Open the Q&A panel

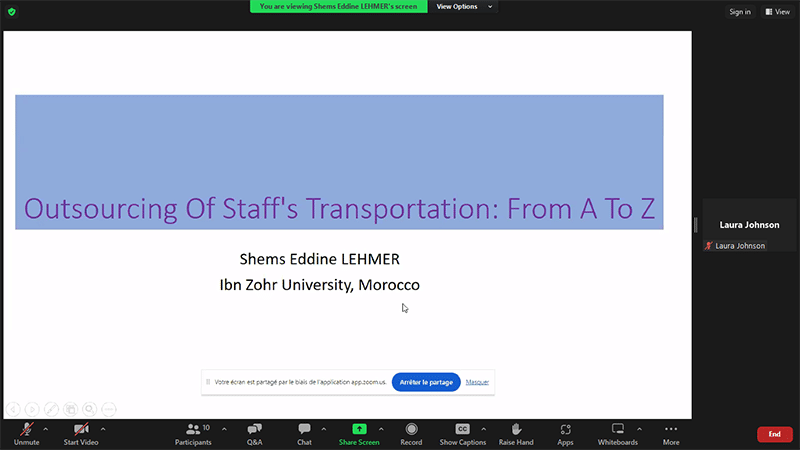tap(254, 432)
